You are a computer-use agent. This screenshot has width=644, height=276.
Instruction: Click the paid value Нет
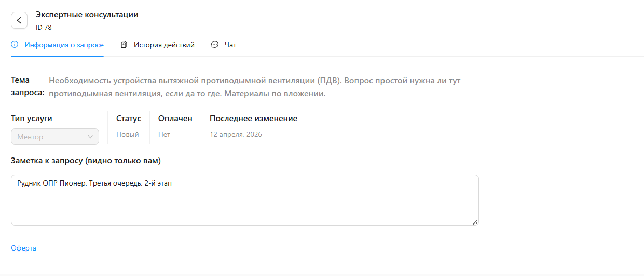point(164,134)
